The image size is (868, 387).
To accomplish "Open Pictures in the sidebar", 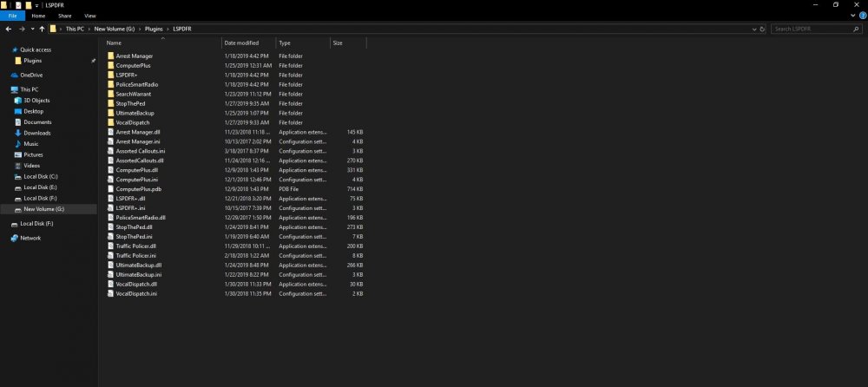I will [x=33, y=155].
